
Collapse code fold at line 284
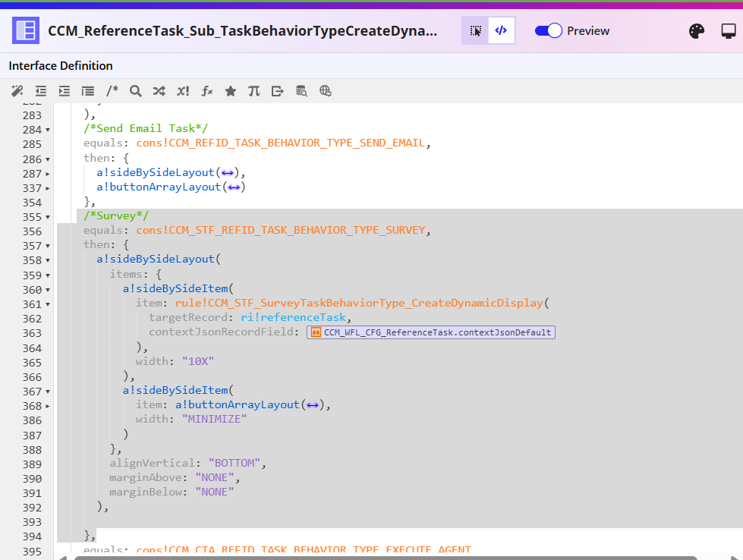[x=48, y=130]
